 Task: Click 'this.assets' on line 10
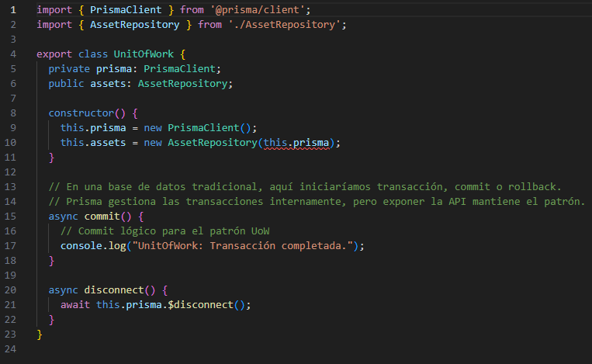[x=93, y=142]
